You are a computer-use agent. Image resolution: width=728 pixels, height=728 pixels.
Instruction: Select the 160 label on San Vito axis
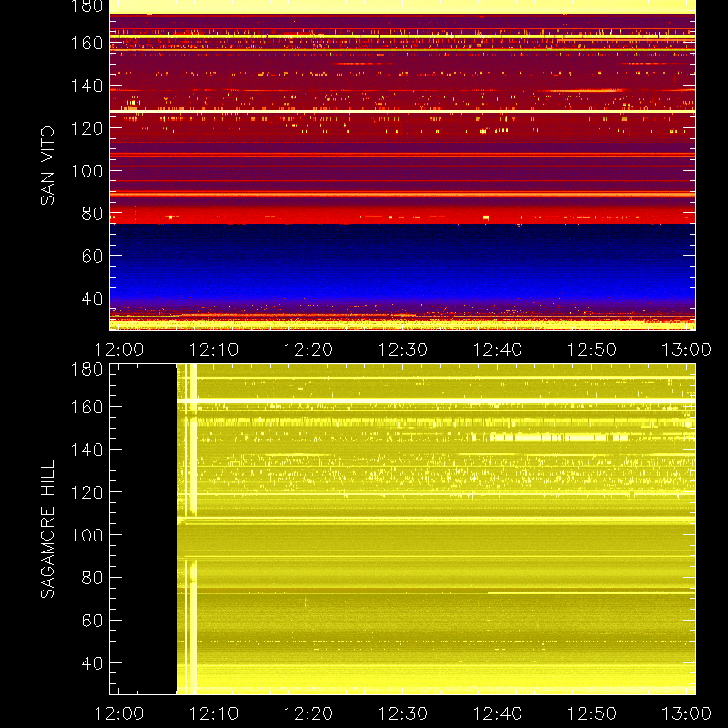(86, 43)
